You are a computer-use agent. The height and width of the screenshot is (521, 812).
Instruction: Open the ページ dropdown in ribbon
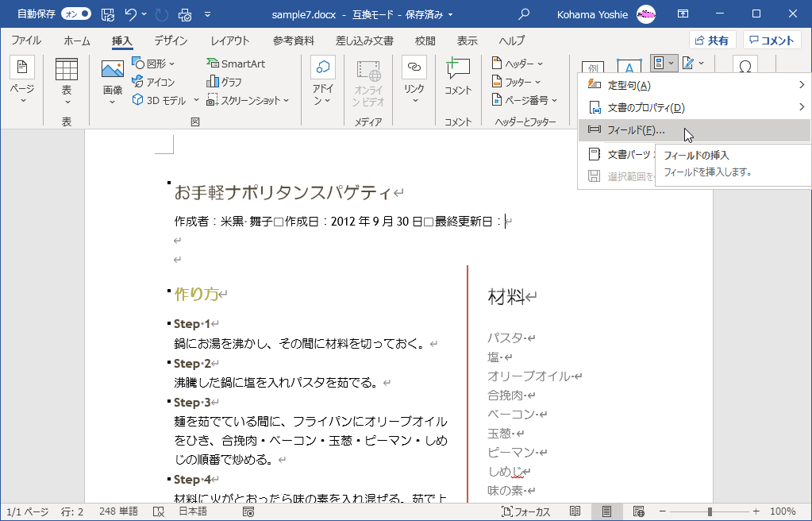[x=21, y=81]
